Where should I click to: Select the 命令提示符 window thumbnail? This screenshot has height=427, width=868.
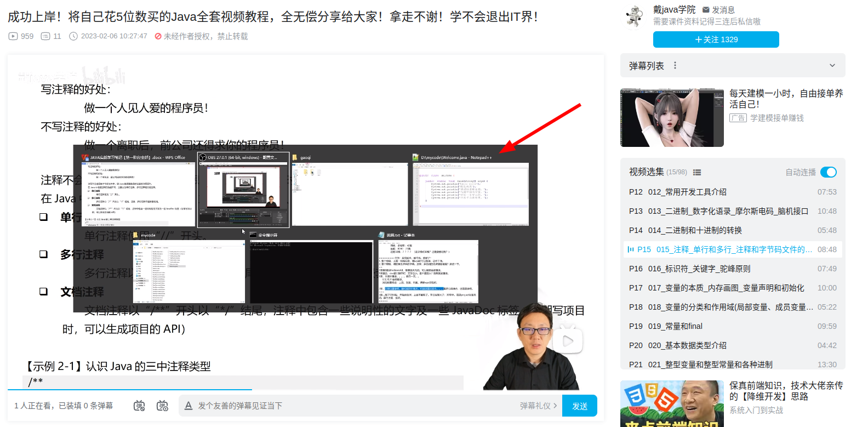tap(311, 267)
